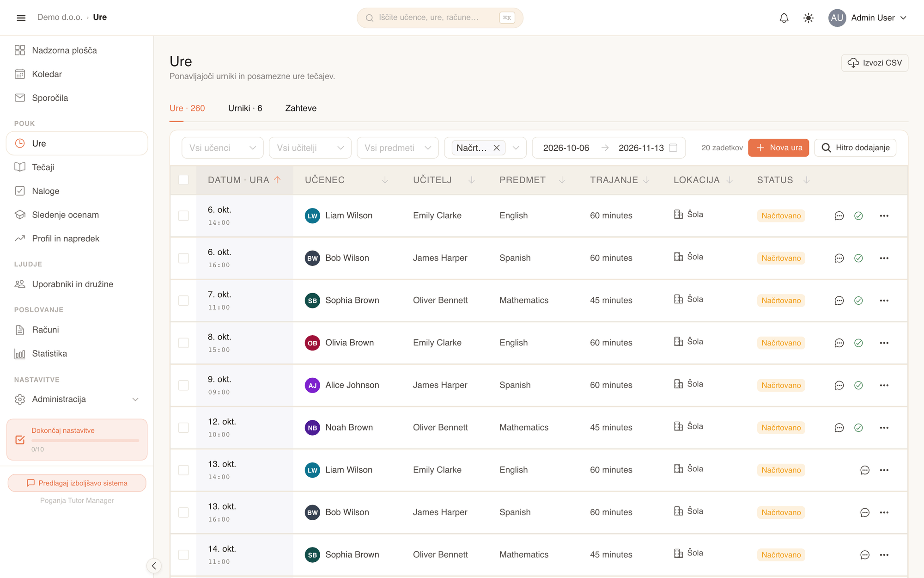The height and width of the screenshot is (578, 924).
Task: Click Predlagaj izboljšavo sistema button
Action: click(x=77, y=483)
